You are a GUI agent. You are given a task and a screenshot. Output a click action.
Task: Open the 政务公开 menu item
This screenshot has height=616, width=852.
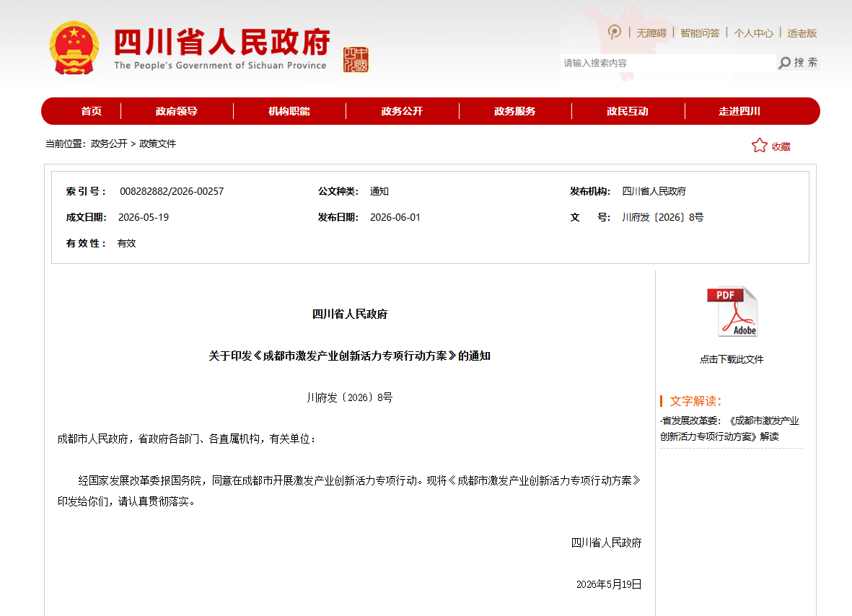coord(402,111)
